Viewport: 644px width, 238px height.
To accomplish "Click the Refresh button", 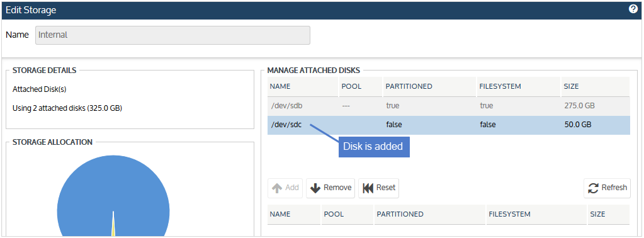I will pos(607,188).
